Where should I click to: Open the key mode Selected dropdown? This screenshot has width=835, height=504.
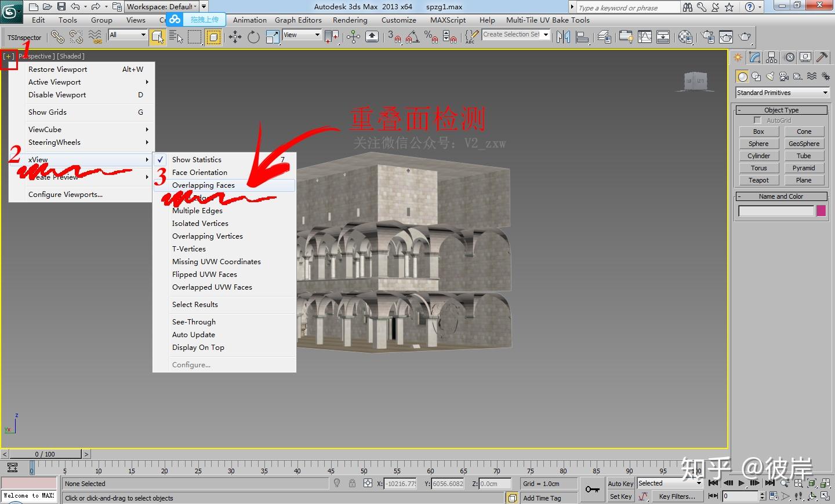670,483
